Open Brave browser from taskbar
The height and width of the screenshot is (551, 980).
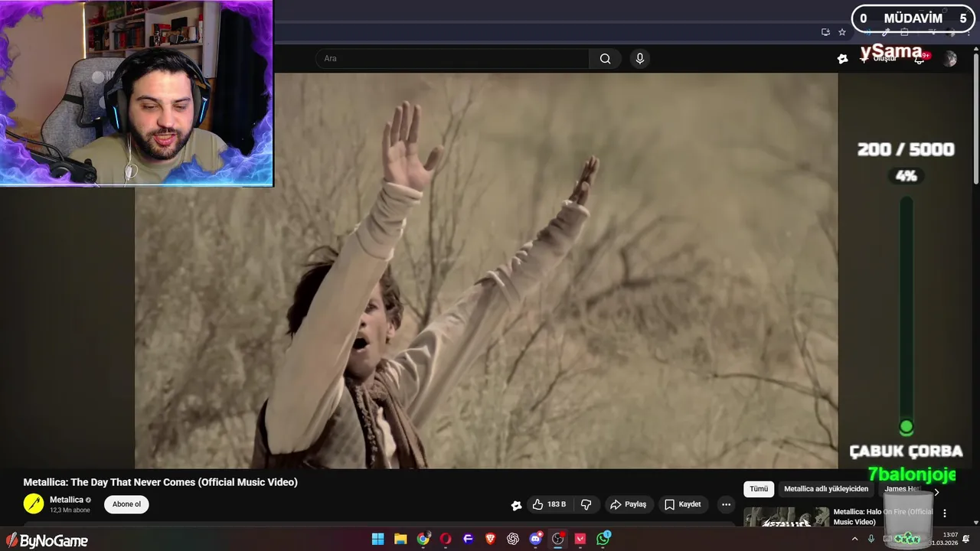(491, 539)
